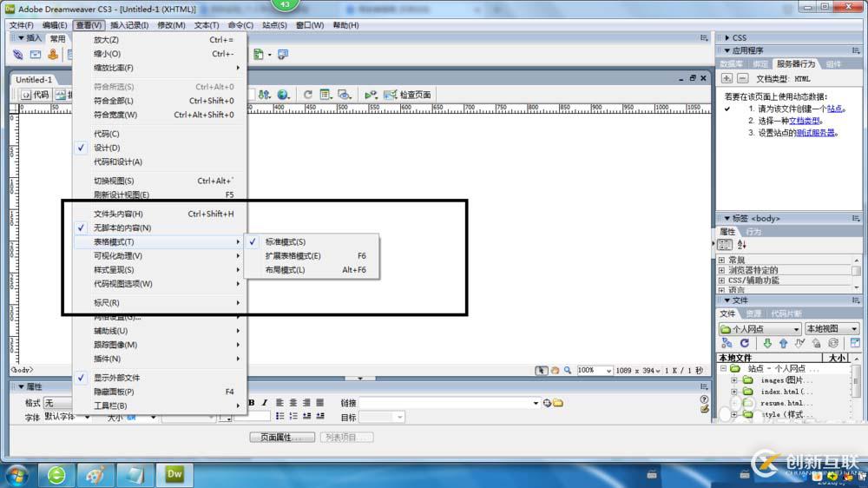Open the site link in Application panel
Image resolution: width=868 pixels, height=488 pixels.
835,109
